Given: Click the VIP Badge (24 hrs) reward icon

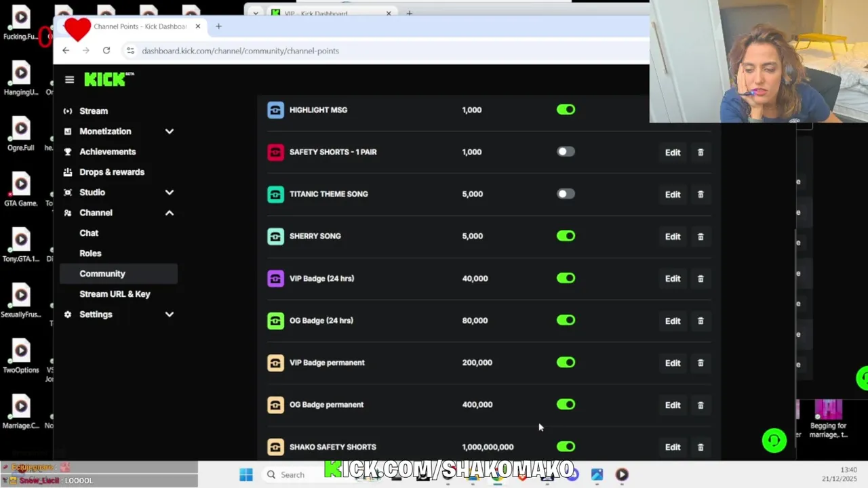Looking at the screenshot, I should click(275, 279).
